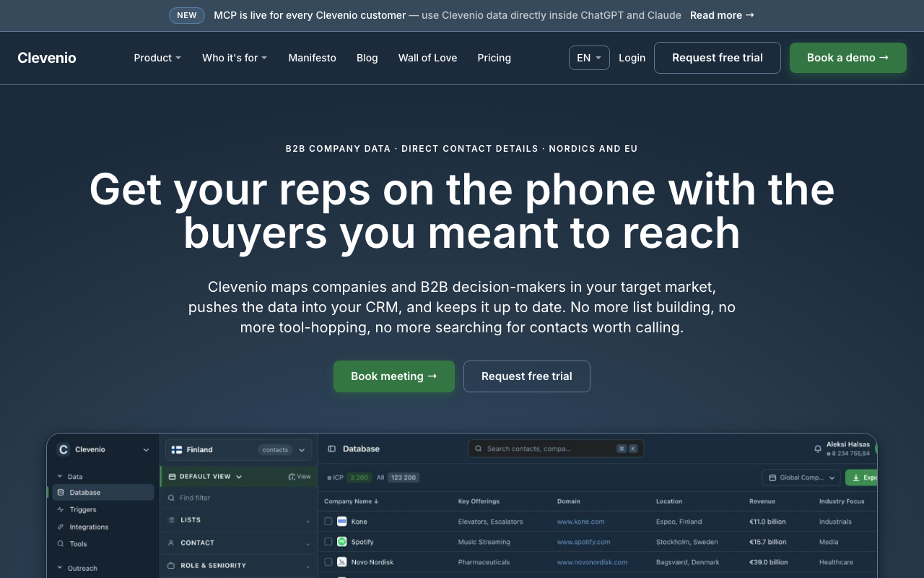
Task: Open the www.spotify.com link
Action: tap(584, 542)
